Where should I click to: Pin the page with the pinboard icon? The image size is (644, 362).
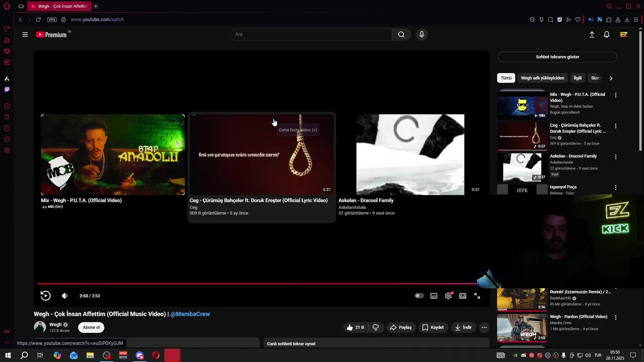coord(541,20)
